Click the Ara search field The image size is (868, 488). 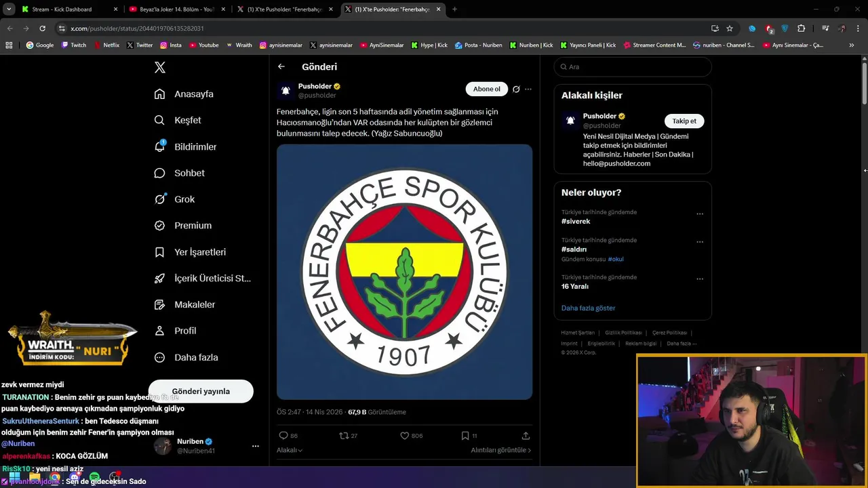point(633,67)
